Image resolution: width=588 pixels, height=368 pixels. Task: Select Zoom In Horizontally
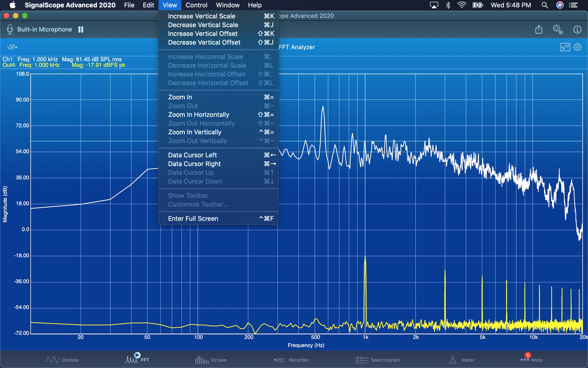coord(218,115)
